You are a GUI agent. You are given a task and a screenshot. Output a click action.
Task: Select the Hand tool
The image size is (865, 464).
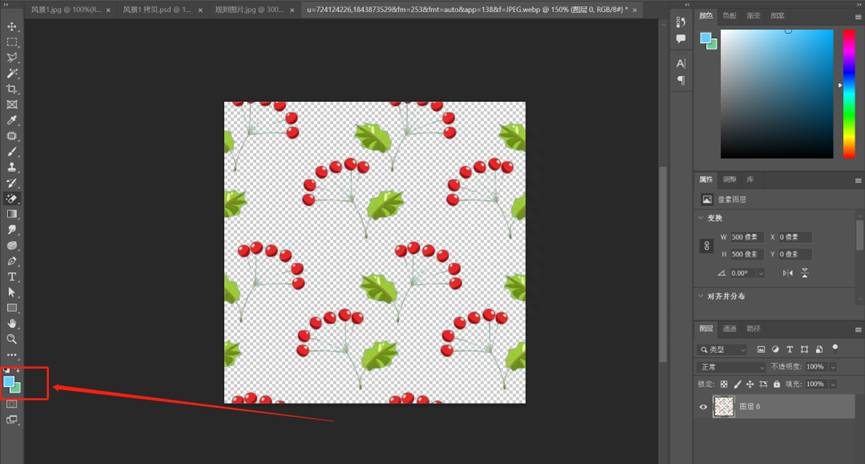(12, 324)
